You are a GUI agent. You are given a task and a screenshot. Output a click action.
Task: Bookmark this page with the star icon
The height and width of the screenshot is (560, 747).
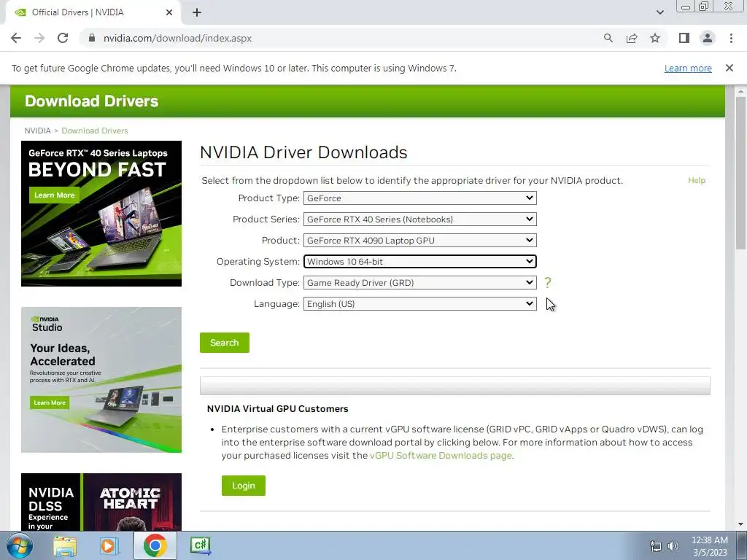655,38
